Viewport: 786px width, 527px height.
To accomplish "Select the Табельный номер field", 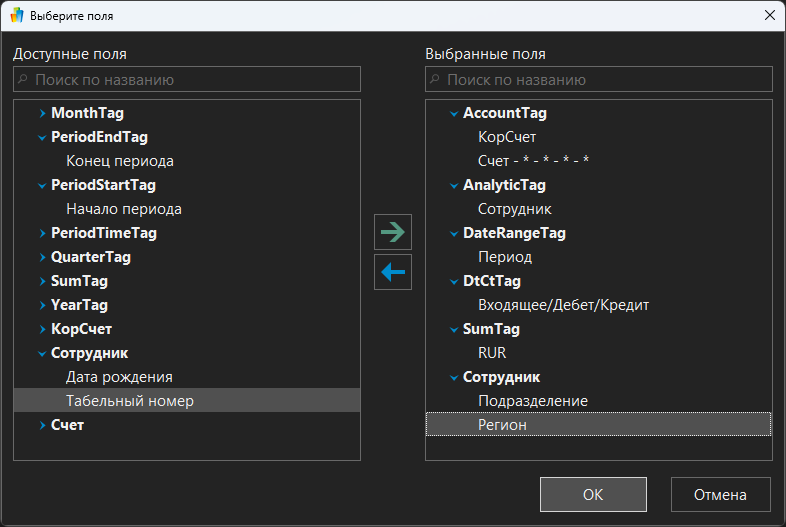I will tap(130, 401).
